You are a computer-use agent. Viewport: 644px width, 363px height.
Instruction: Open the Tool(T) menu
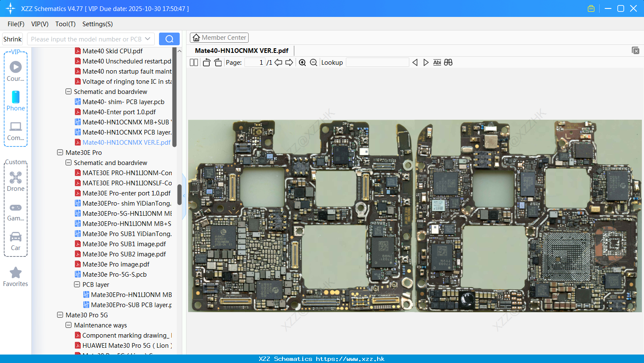tap(66, 24)
